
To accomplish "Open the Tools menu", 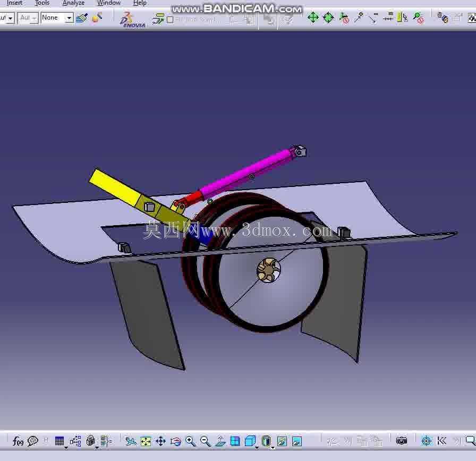I will tap(42, 3).
